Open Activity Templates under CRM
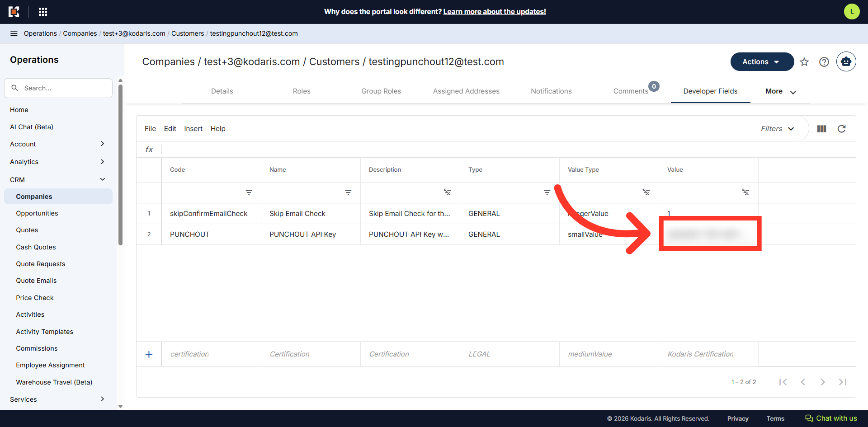868x427 pixels. coord(45,332)
